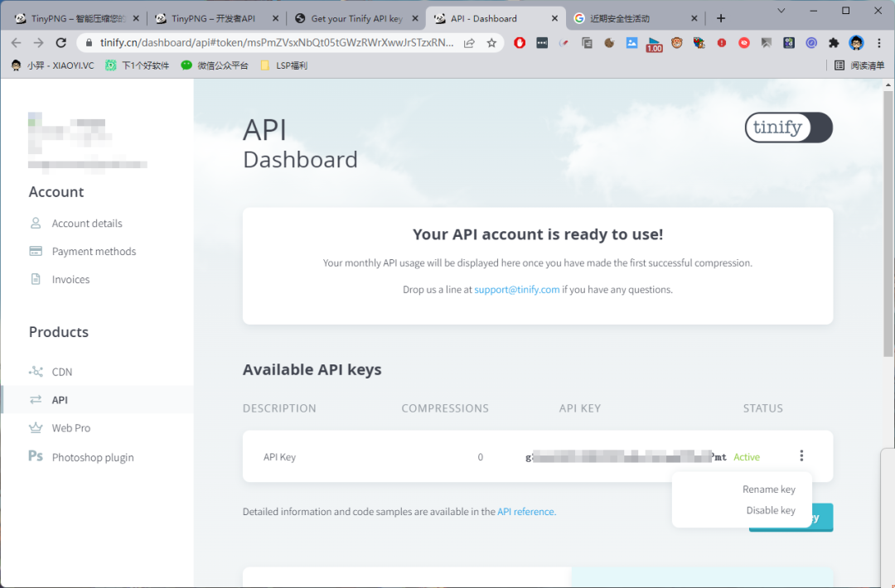Click the share page icon in address bar
Screen dimensions: 895x588
[469, 43]
